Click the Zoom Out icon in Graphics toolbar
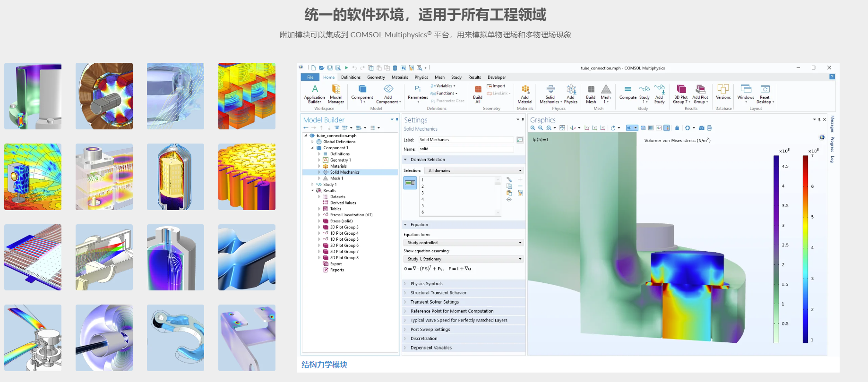This screenshot has height=382, width=868. [541, 128]
